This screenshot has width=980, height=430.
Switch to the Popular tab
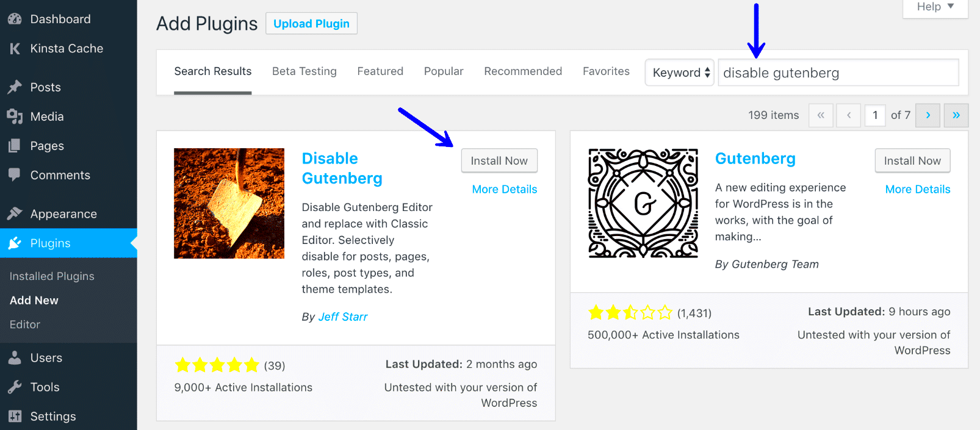(x=444, y=71)
